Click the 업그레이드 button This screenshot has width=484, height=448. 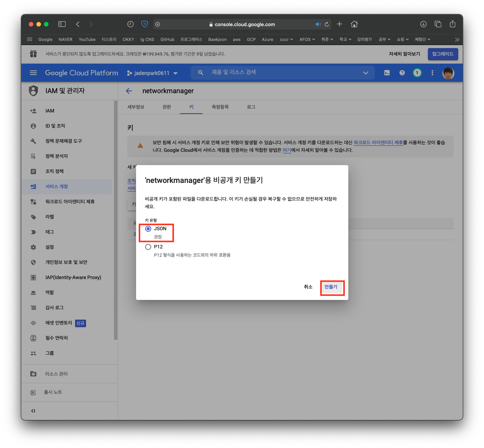(x=443, y=54)
